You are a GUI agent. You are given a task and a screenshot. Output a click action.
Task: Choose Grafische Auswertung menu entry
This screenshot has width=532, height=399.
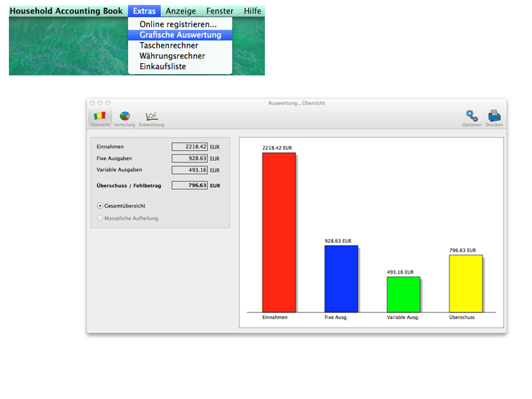pos(180,35)
